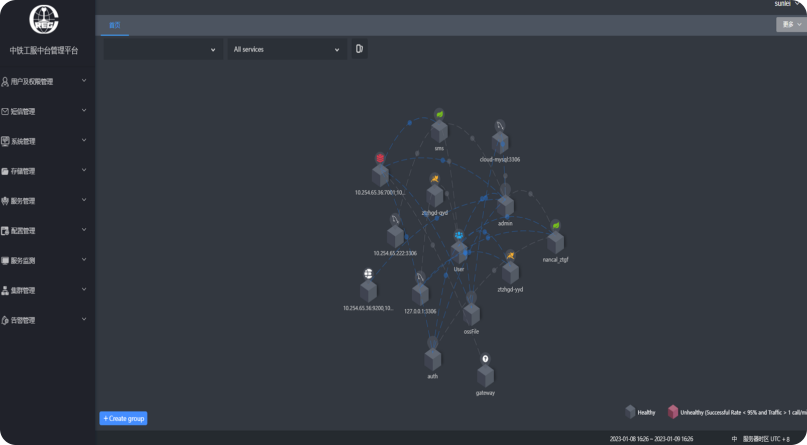The height and width of the screenshot is (445, 807).
Task: Open the empty group selector dropdown
Action: [163, 49]
